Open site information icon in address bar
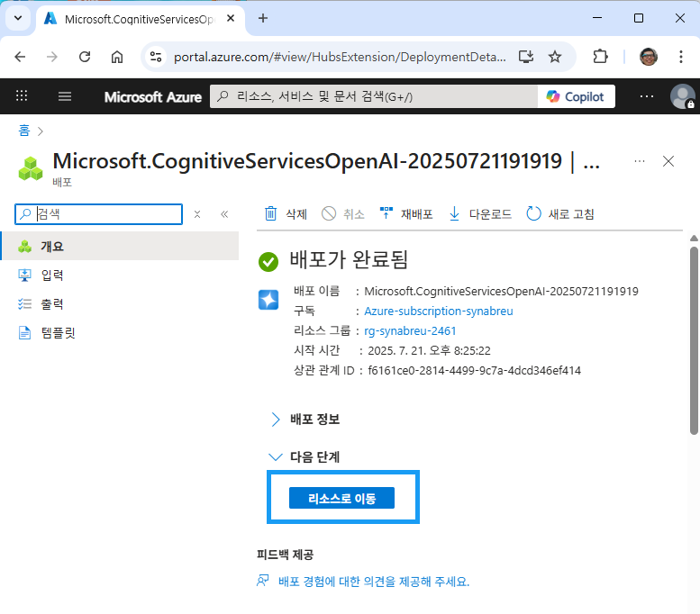 156,57
